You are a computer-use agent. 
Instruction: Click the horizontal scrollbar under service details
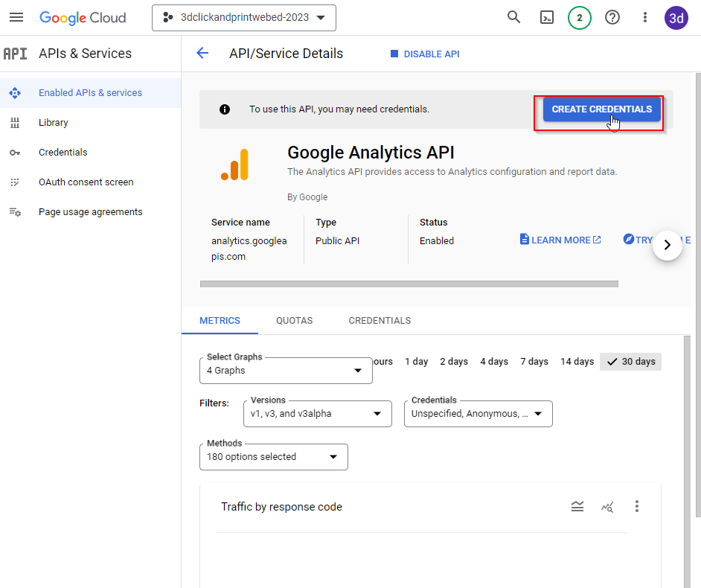pos(409,284)
